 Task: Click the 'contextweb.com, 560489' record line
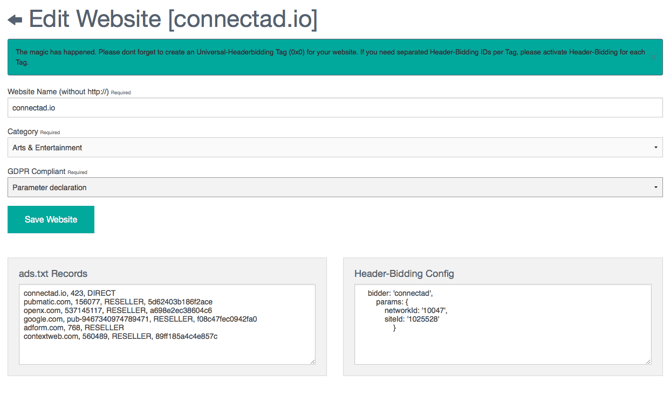point(120,336)
